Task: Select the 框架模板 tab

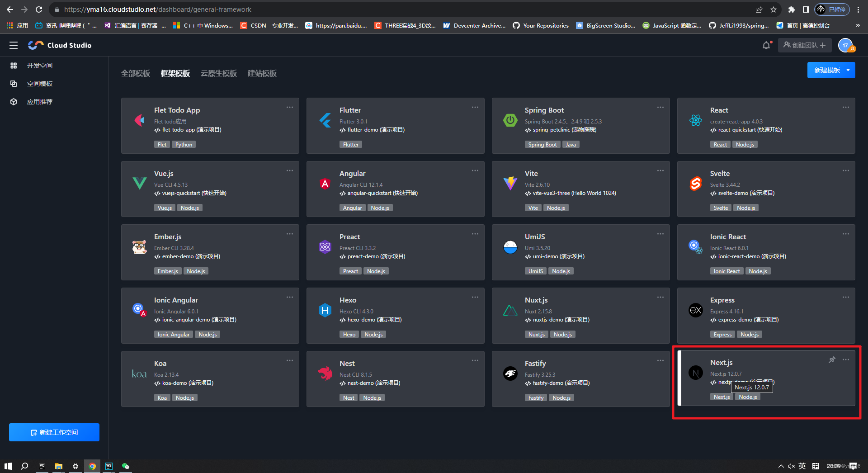Action: click(175, 73)
